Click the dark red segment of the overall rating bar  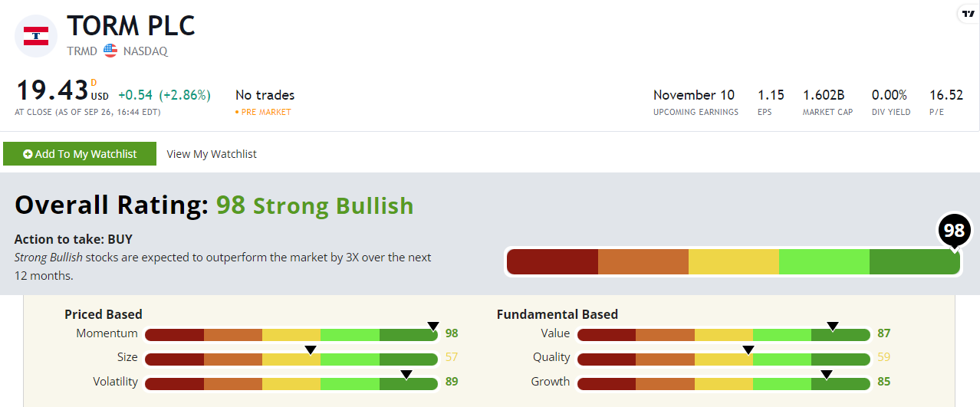point(553,261)
